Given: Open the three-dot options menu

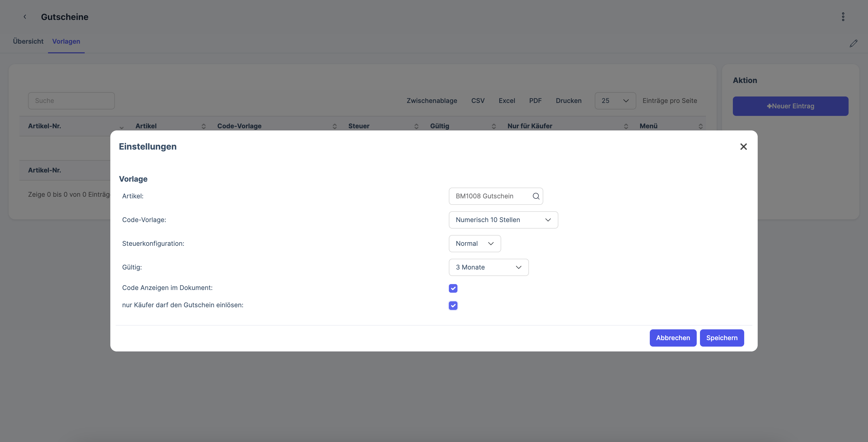Looking at the screenshot, I should (843, 17).
